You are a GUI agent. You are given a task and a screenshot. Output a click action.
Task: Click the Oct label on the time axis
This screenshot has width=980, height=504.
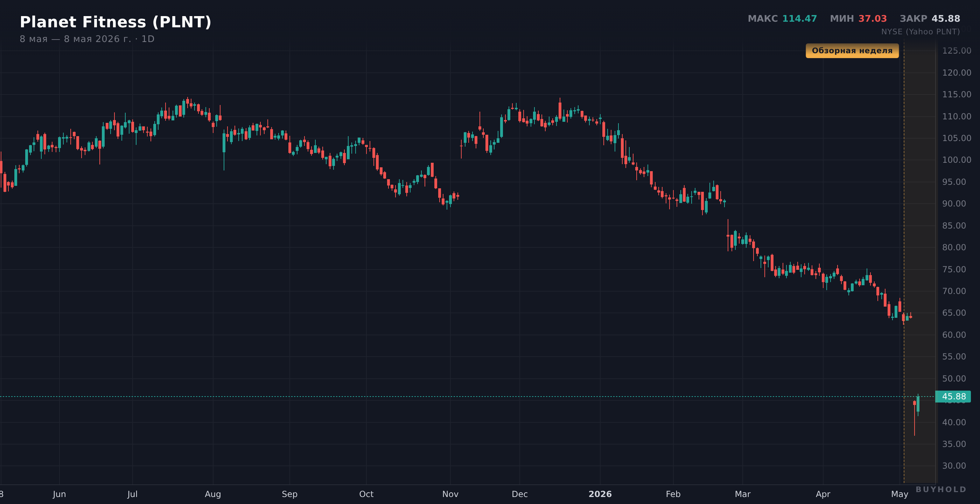(366, 494)
